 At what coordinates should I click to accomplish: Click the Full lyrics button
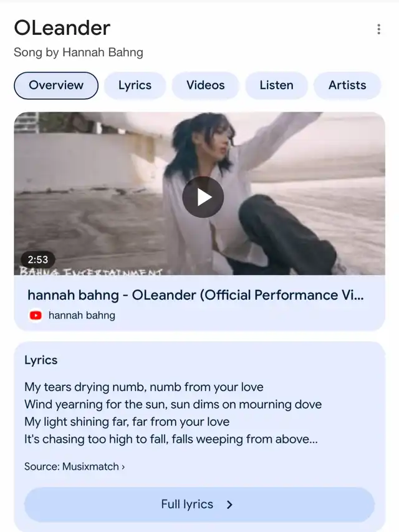199,505
